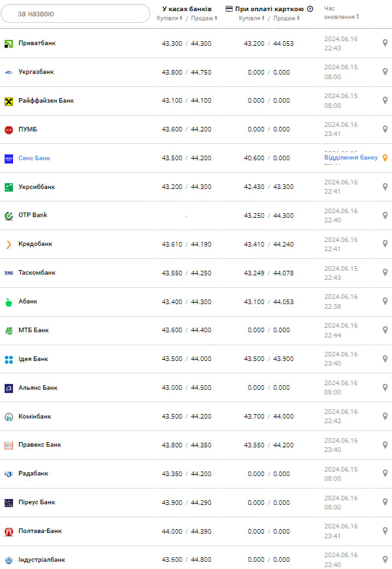The height and width of the screenshot is (569, 392).
Task: Click the Приватбанк logo icon
Action: coord(9,43)
